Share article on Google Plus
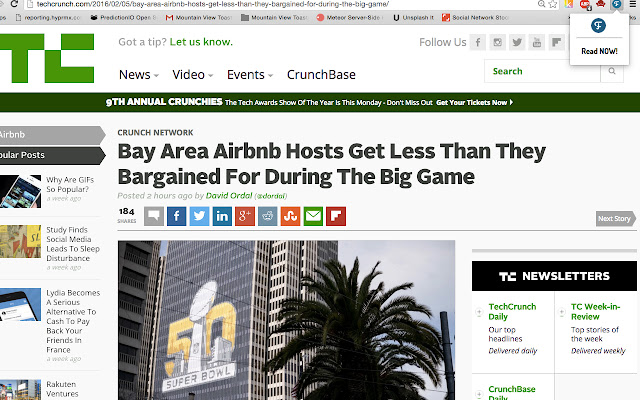This screenshot has width=640, height=400. coord(245,216)
